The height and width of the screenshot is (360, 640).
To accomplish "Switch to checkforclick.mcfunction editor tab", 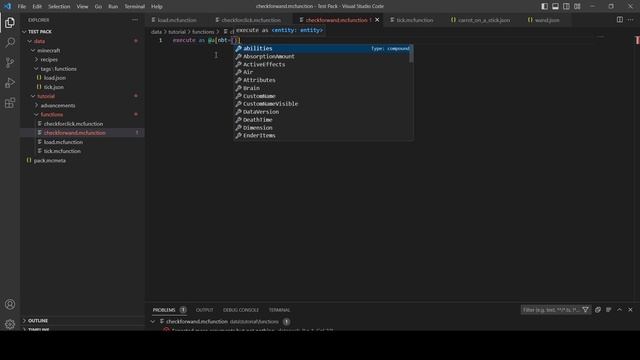I will [251, 20].
